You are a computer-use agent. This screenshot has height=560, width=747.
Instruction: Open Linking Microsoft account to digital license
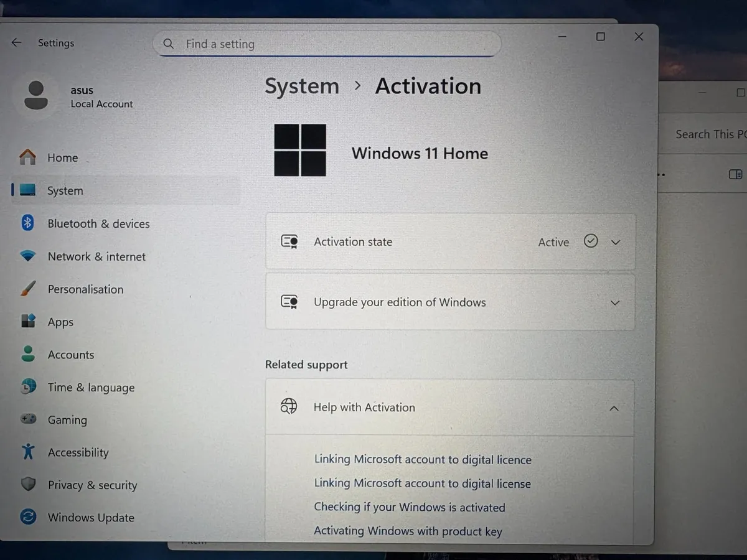point(422,483)
